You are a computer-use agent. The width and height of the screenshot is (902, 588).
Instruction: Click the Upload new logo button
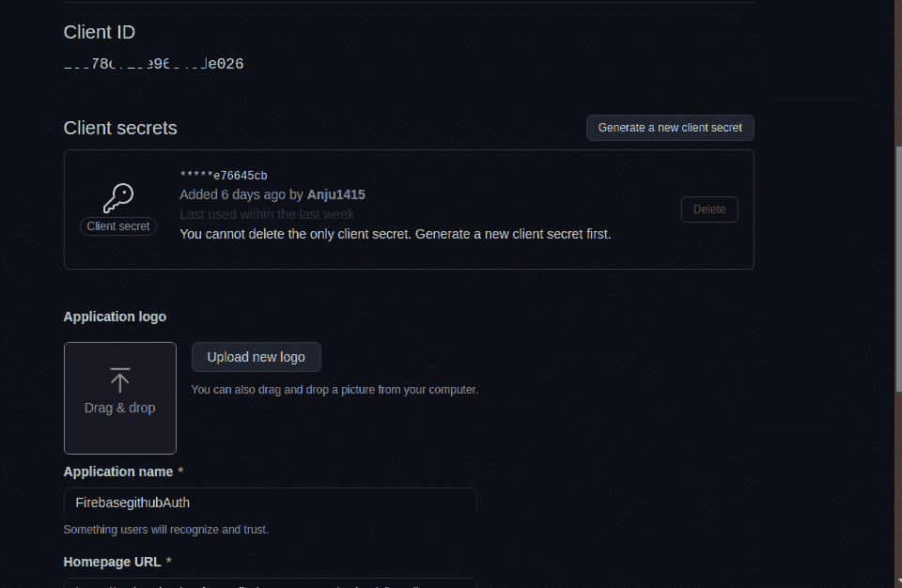(x=256, y=357)
